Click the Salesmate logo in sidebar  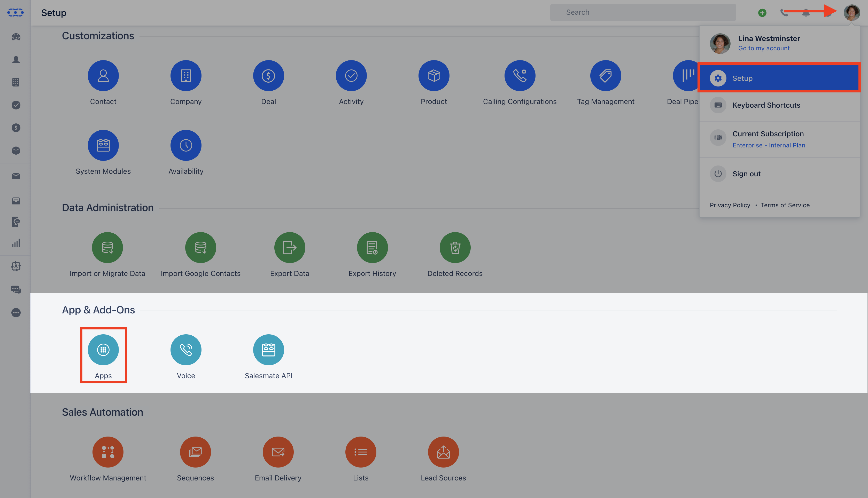[16, 13]
